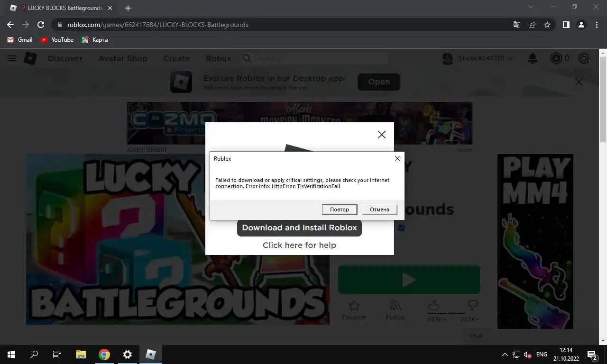Image resolution: width=607 pixels, height=364 pixels.
Task: Follow the game icon
Action: click(x=395, y=309)
